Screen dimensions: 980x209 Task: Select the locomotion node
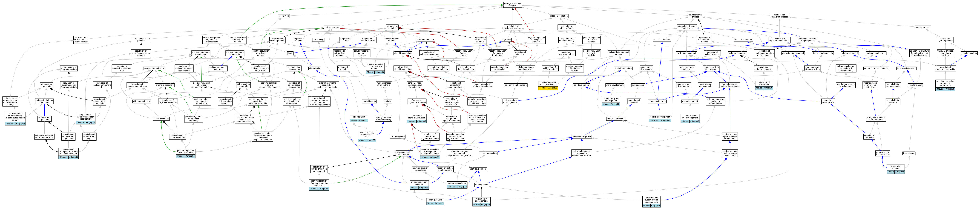point(284,16)
